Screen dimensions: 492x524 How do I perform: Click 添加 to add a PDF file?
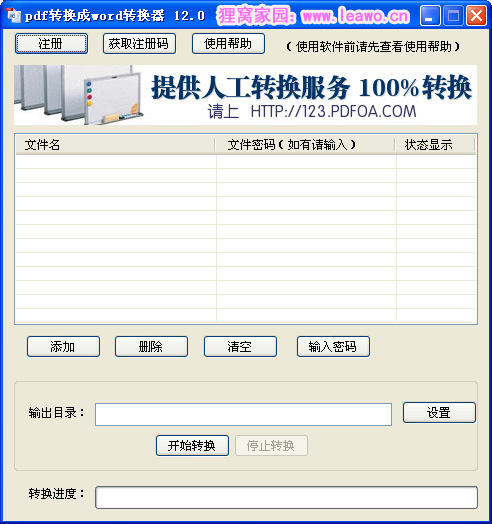coord(63,347)
